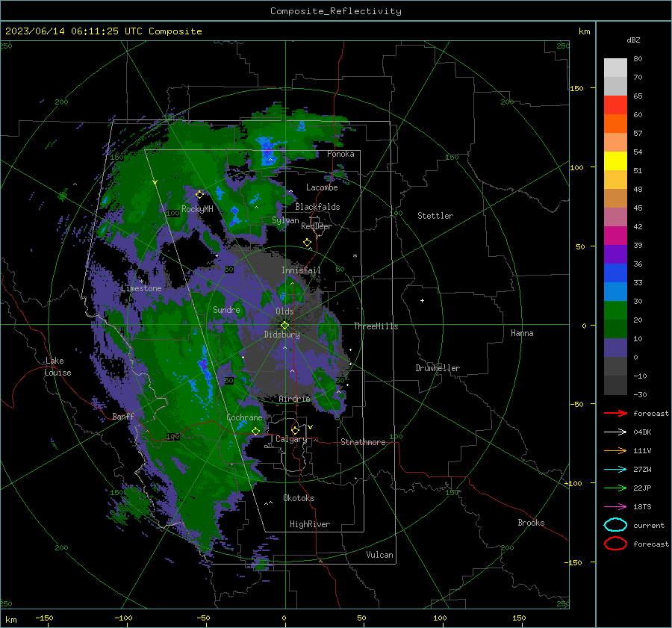The width and height of the screenshot is (672, 628).
Task: Click the dBZ legend heading
Action: coord(633,40)
